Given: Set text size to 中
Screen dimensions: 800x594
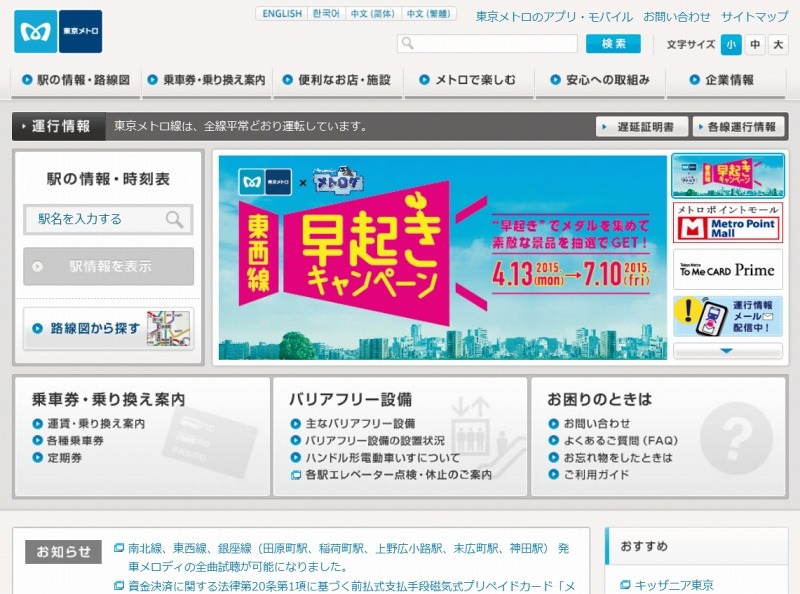Looking at the screenshot, I should pyautogui.click(x=755, y=45).
